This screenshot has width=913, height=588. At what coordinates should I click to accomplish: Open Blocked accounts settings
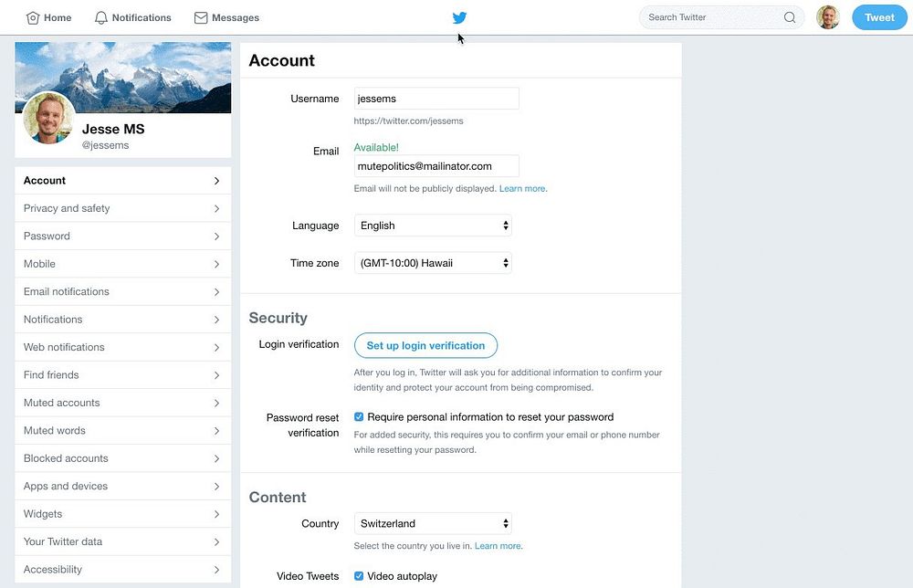point(123,458)
